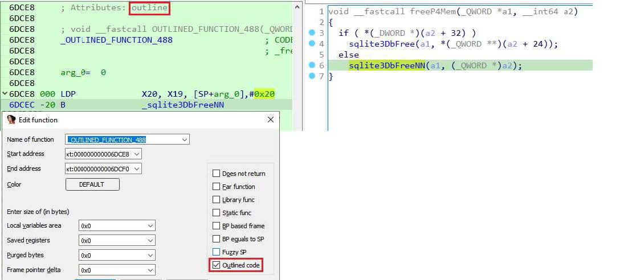Open the Name of function dropdown
This screenshot has height=280, width=644.
(185, 139)
